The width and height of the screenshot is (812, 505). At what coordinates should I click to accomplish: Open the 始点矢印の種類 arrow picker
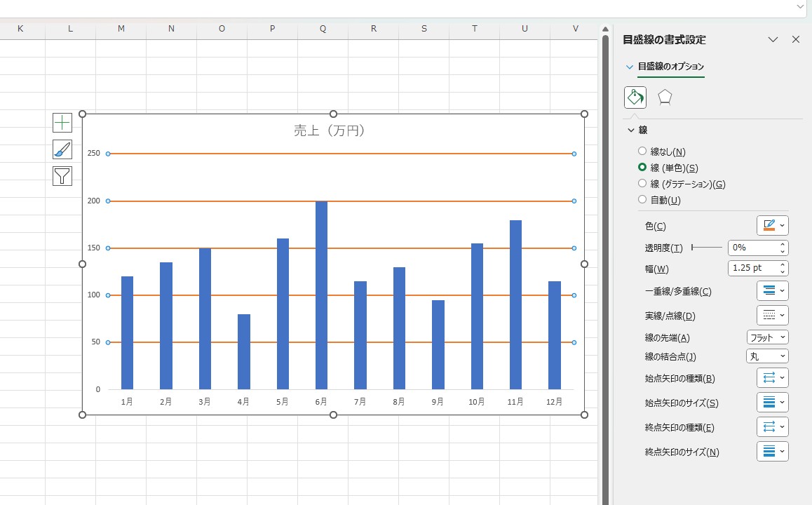772,378
